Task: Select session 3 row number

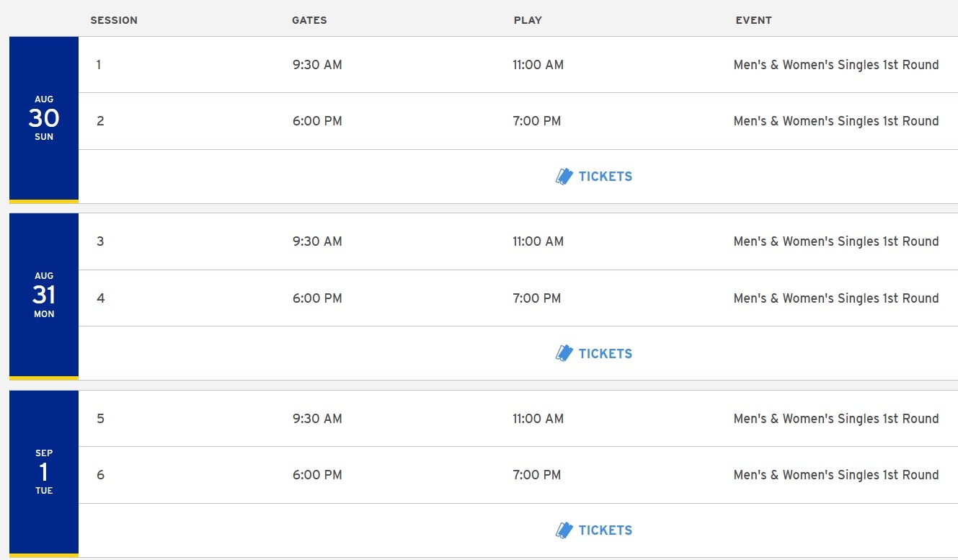Action: (x=100, y=241)
